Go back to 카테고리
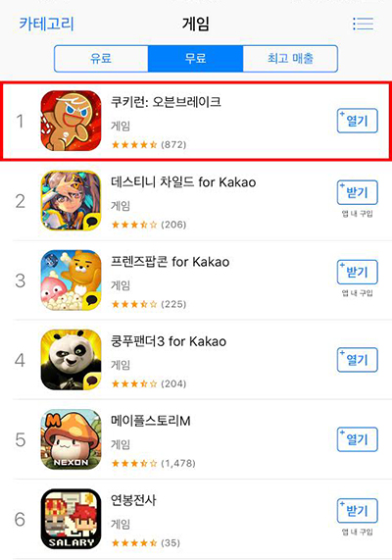392x560 pixels. click(x=46, y=24)
